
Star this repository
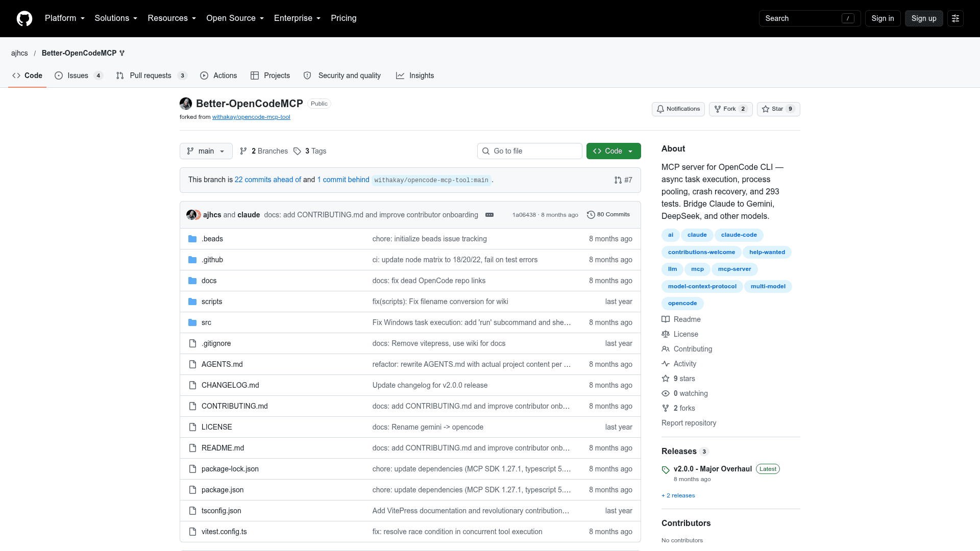(x=778, y=109)
